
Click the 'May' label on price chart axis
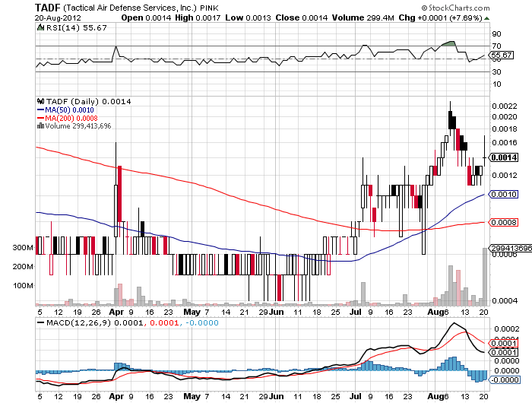click(x=192, y=312)
